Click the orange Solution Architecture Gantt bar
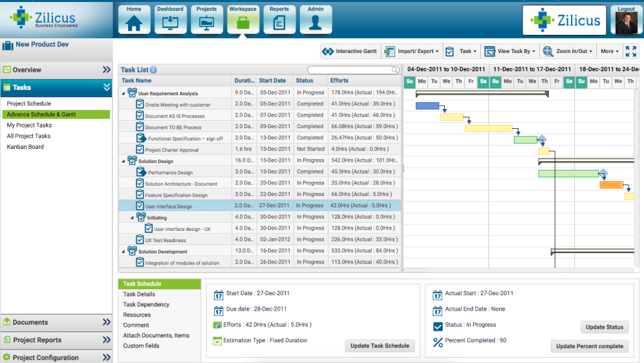 click(x=611, y=185)
